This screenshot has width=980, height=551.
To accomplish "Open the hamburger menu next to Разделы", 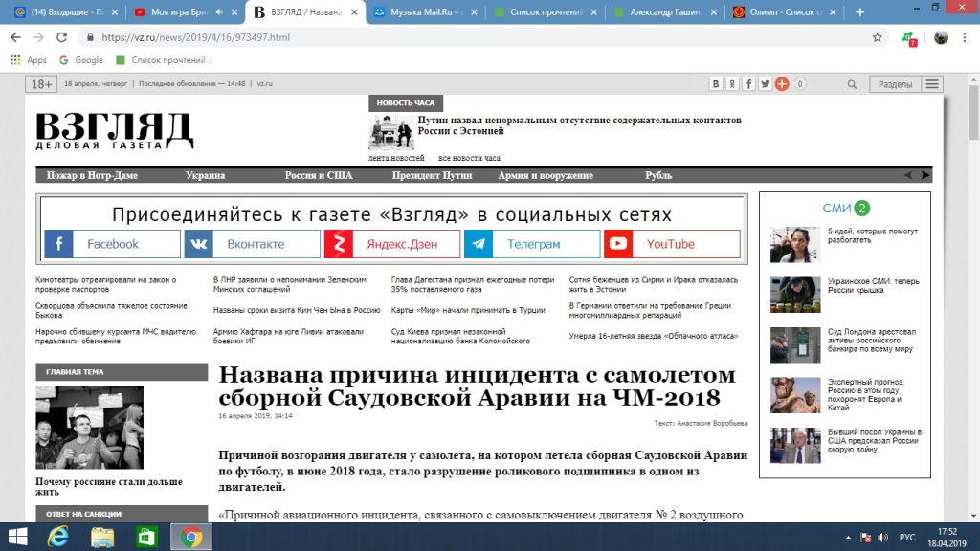I will click(932, 84).
